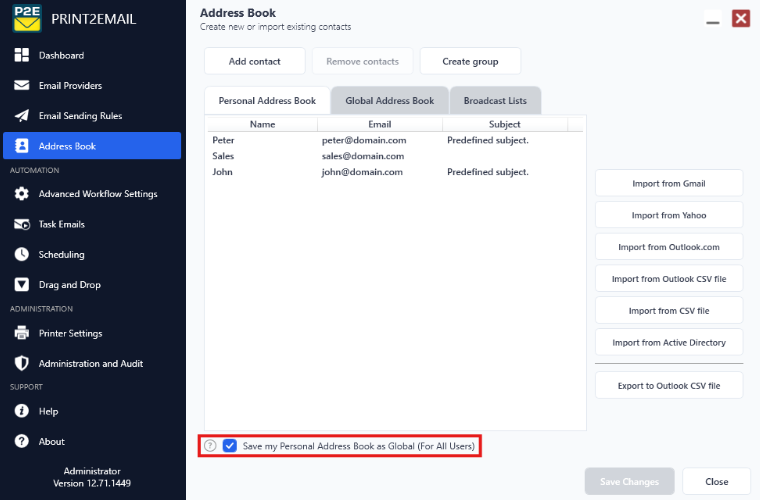The width and height of the screenshot is (760, 500).
Task: Click the Print2Email envelope logo
Action: (27, 18)
